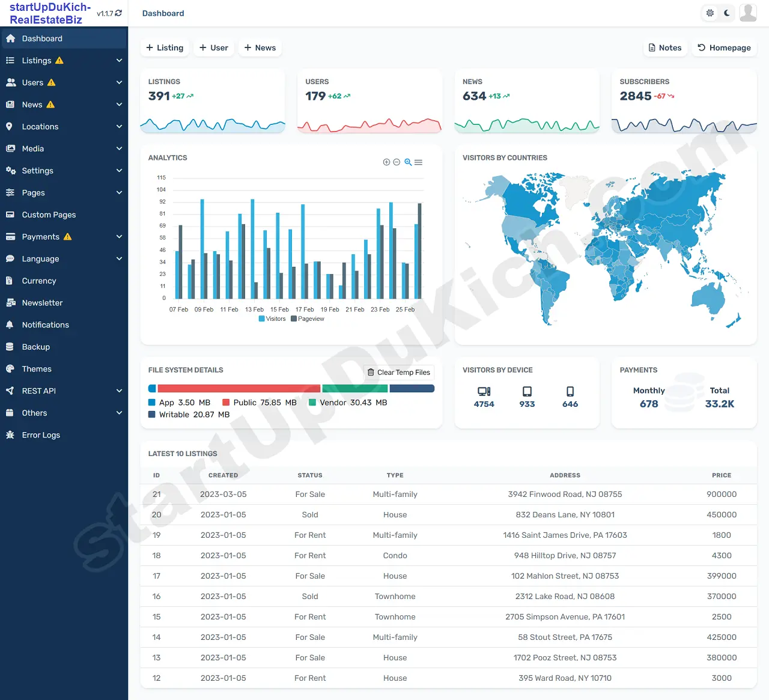Select the listing row with ID 21
Image resolution: width=769 pixels, height=700 pixels.
[x=448, y=495]
